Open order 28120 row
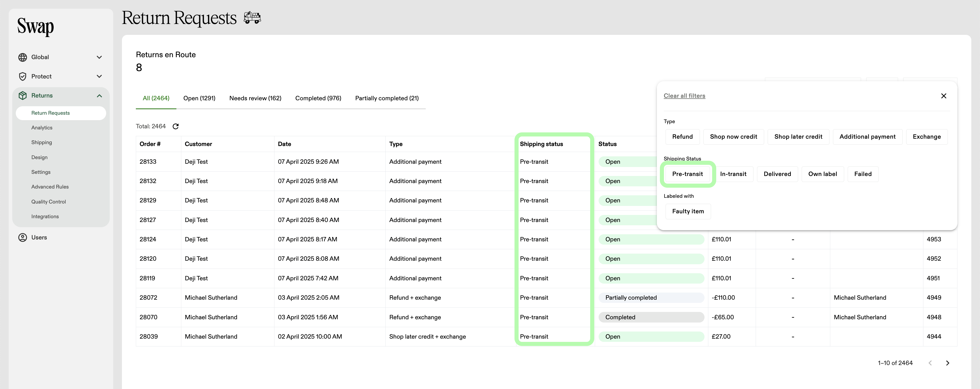980x389 pixels. click(x=546, y=259)
